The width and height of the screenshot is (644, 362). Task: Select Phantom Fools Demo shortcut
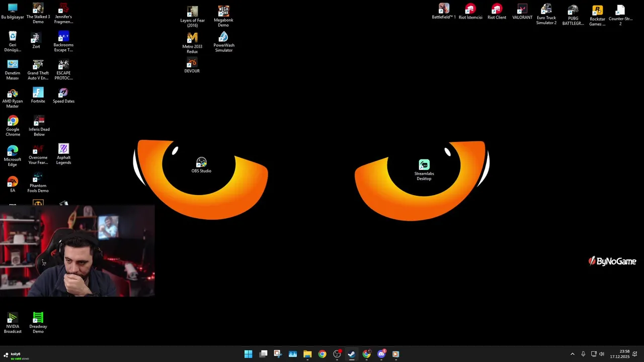(x=38, y=183)
